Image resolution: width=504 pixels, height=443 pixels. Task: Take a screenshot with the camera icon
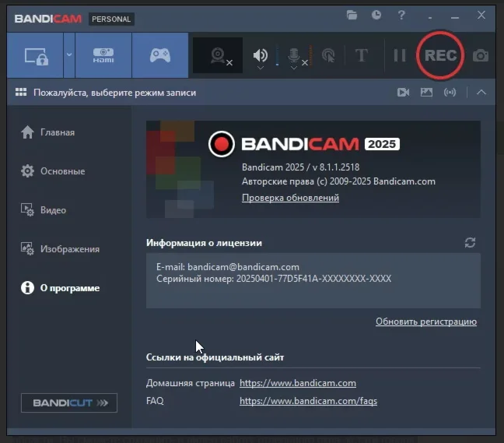(x=481, y=55)
